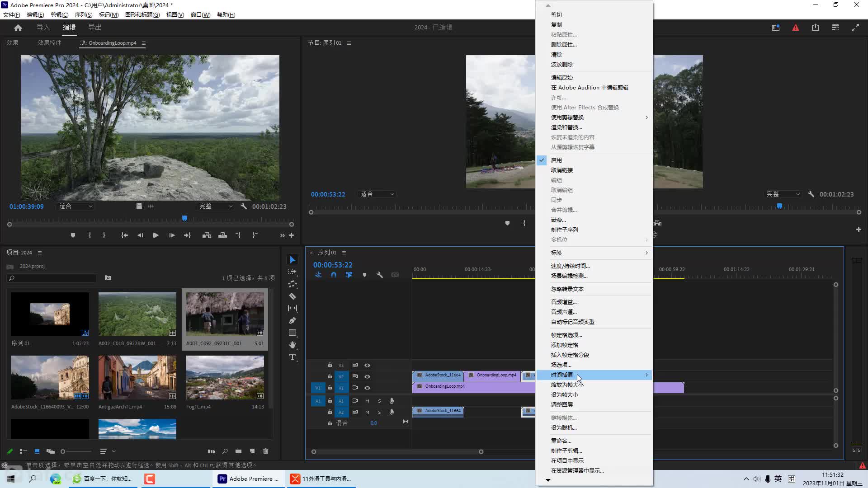Click the 导出 workspace button
Viewport: 868px width, 488px height.
[x=94, y=27]
